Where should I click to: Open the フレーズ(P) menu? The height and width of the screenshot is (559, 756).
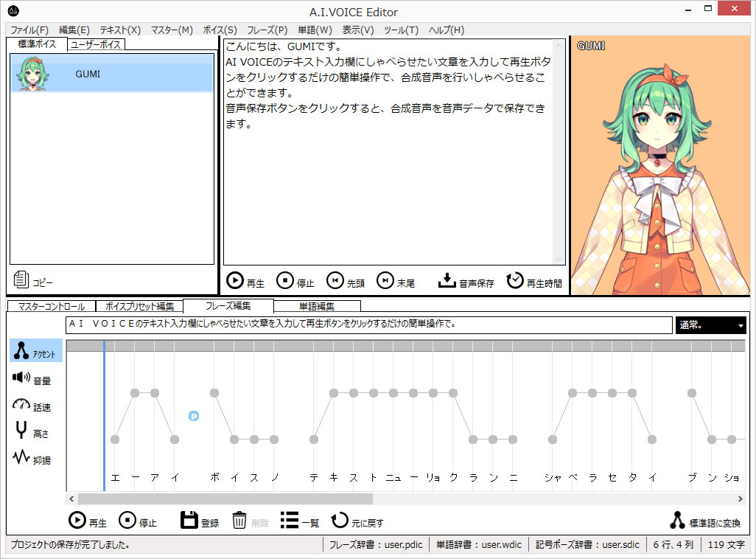pyautogui.click(x=267, y=30)
